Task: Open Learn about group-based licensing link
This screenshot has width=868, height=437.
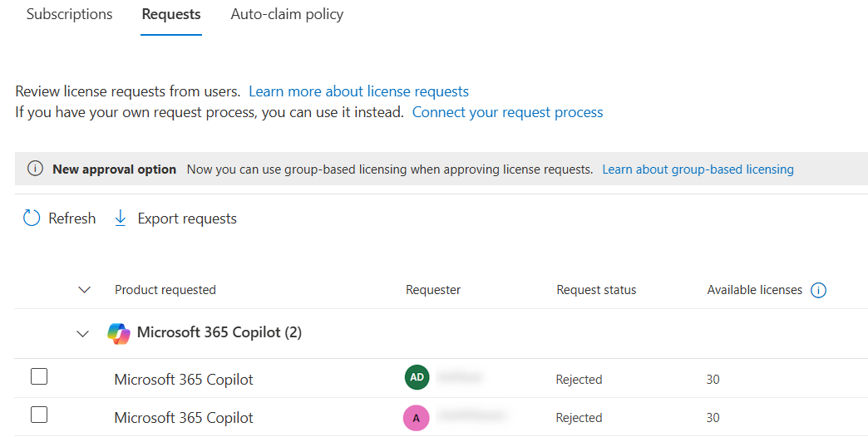Action: pos(698,169)
